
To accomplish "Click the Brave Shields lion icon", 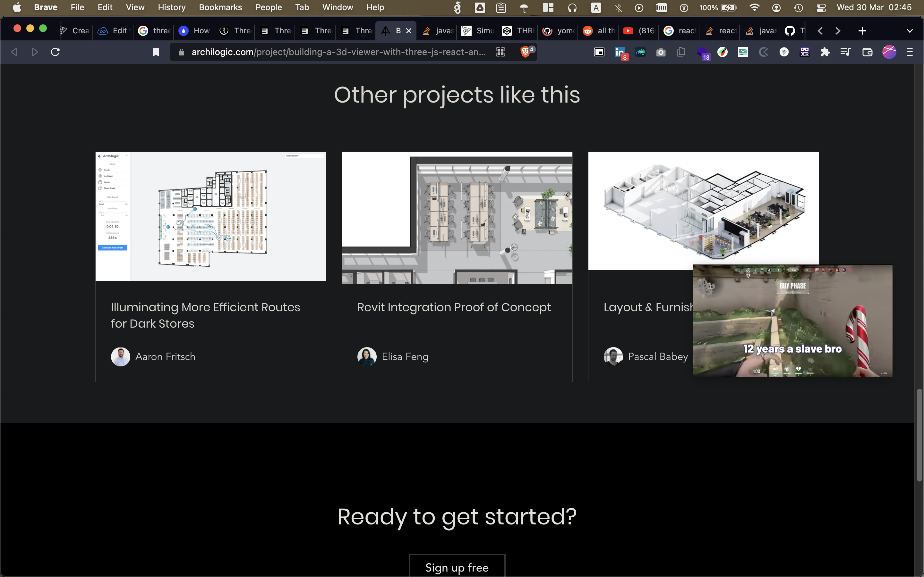I will (526, 52).
